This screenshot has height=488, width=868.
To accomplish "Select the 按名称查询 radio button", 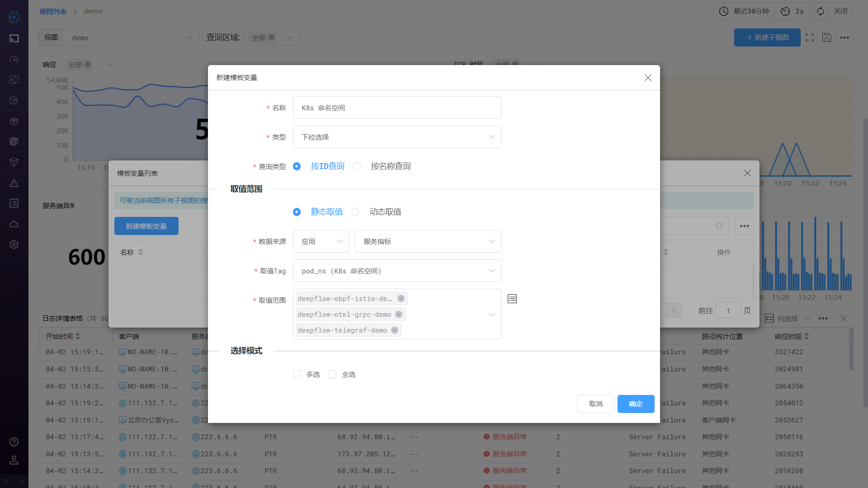I will [357, 166].
